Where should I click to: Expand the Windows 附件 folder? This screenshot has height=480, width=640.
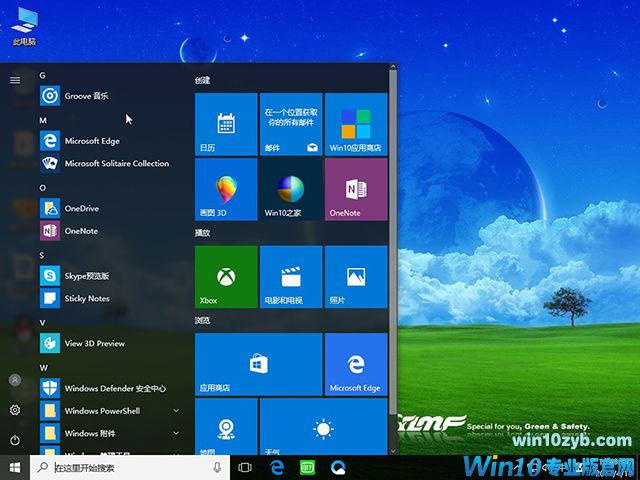176,433
